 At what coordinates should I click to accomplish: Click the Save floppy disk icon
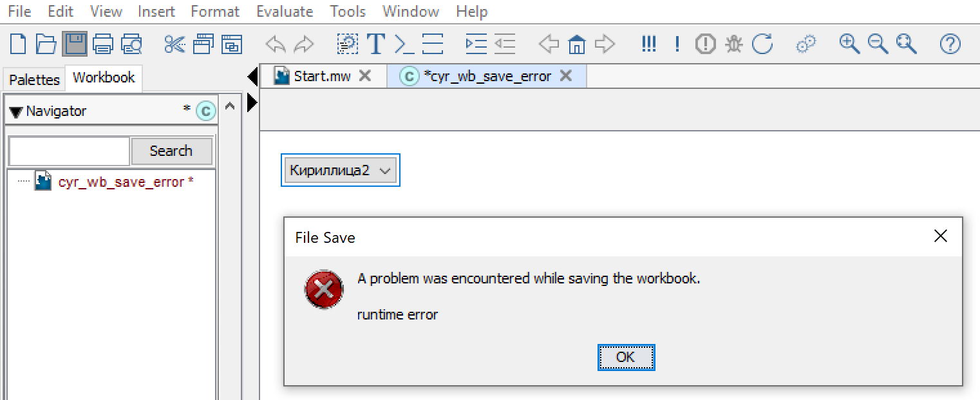tap(75, 44)
